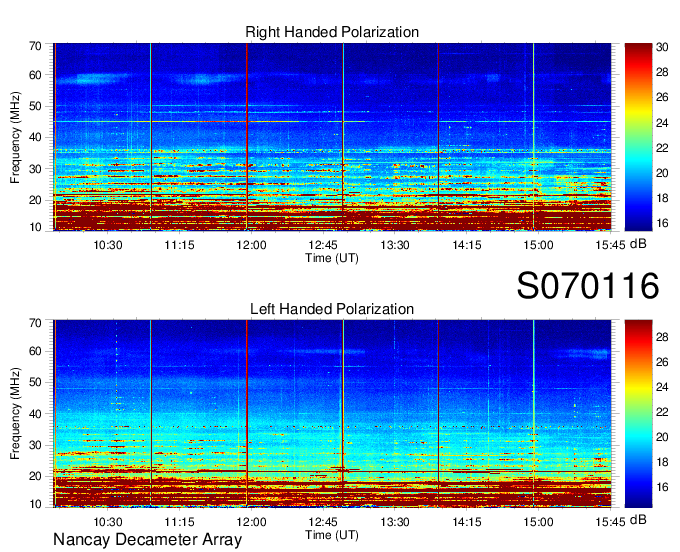680x552 pixels.
Task: Click the 40 frequency tick of Right Handed plot
Action: (x=35, y=138)
